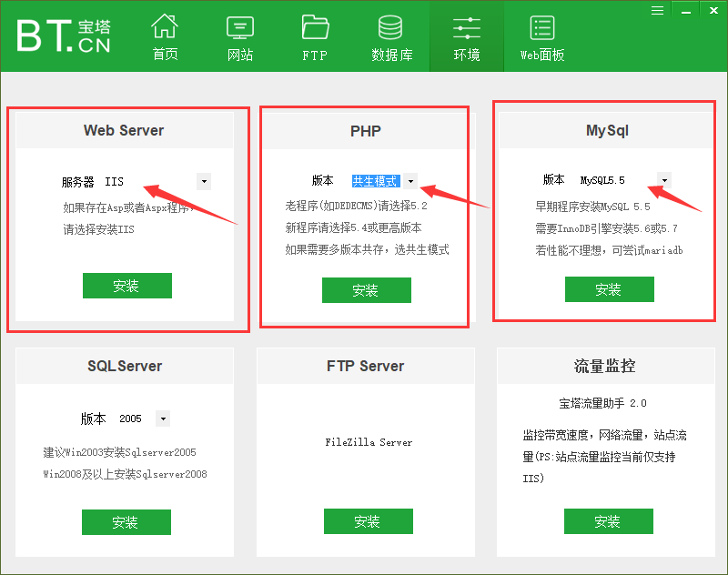Install 流量监控 with its 安装 button

[609, 521]
